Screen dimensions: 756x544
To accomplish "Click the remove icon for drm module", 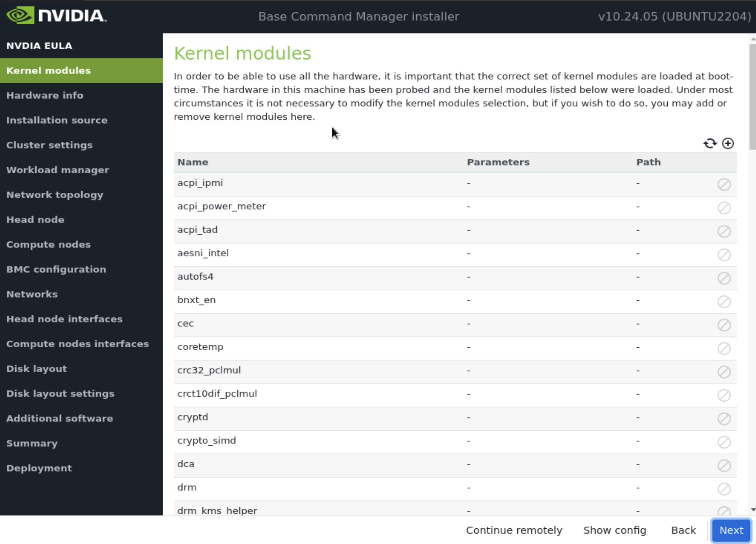I will [x=724, y=489].
